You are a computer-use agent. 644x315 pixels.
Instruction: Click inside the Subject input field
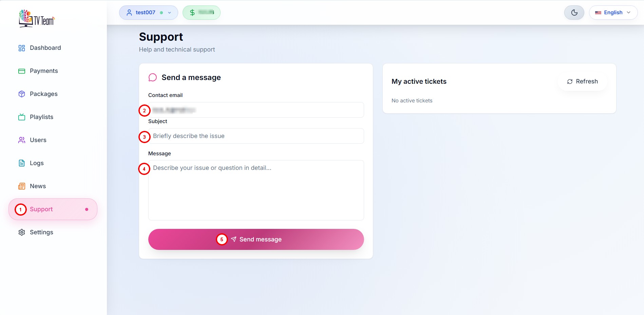(256, 136)
